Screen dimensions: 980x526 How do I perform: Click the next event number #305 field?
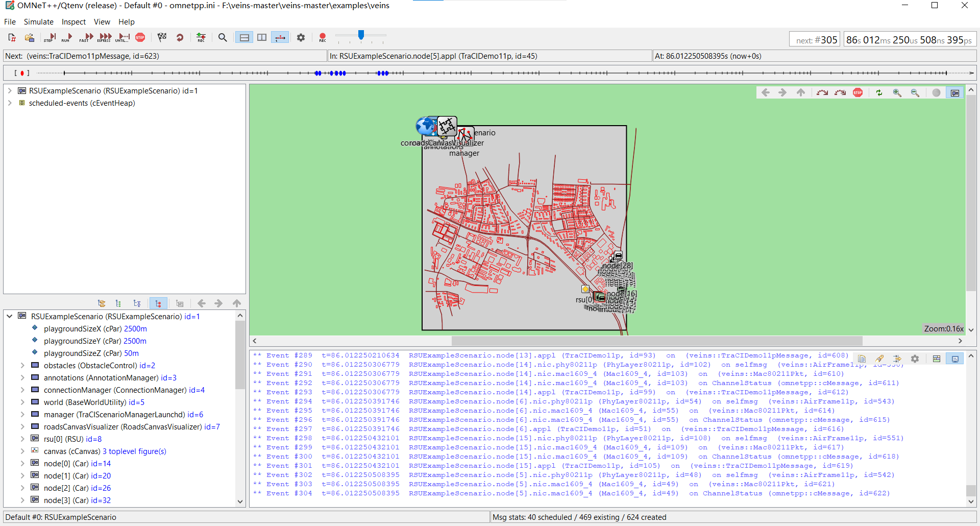click(816, 40)
